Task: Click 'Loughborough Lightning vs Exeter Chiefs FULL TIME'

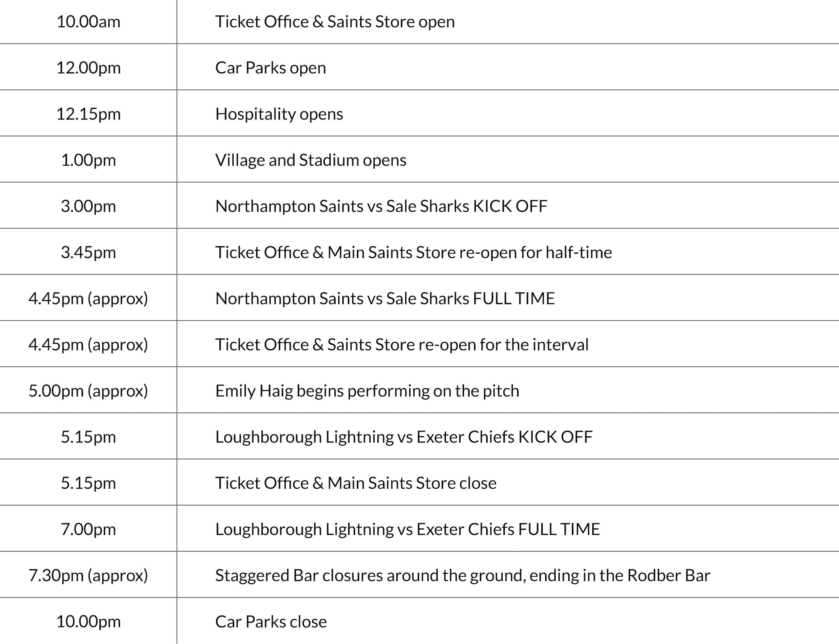Action: [407, 529]
